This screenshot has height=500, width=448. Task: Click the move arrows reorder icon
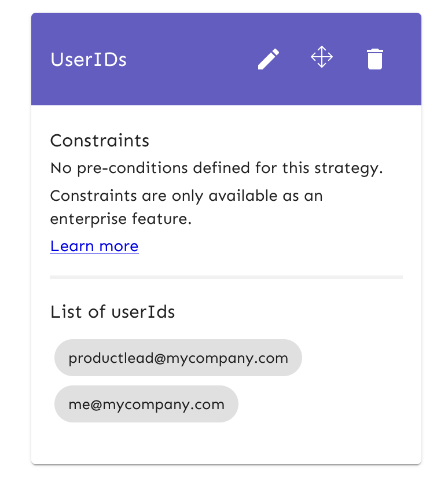(322, 57)
